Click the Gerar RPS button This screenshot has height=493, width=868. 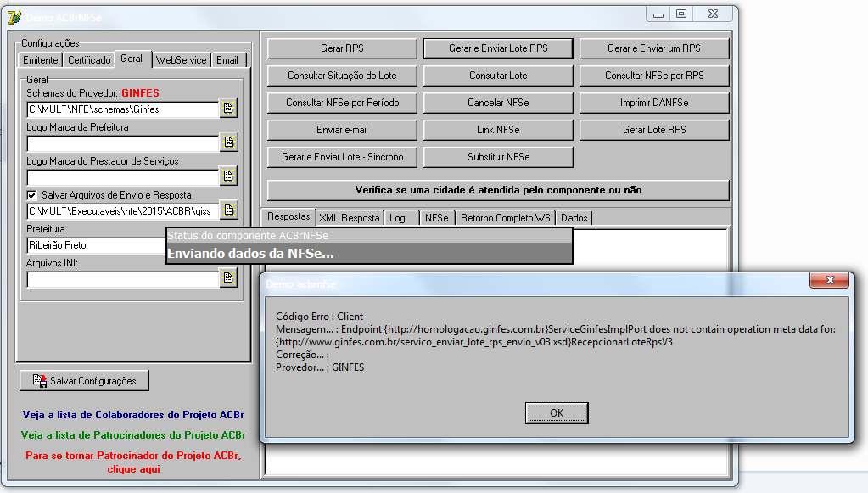pos(342,48)
